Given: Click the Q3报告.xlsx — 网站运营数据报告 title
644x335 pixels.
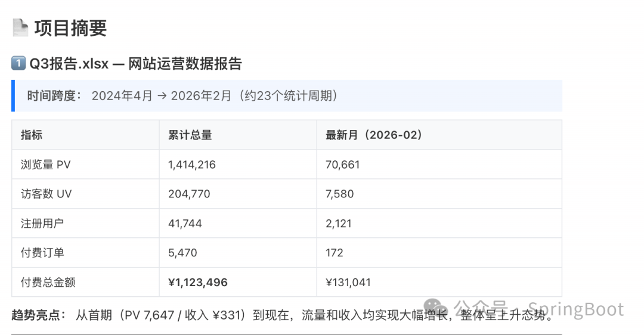Looking at the screenshot, I should (135, 64).
